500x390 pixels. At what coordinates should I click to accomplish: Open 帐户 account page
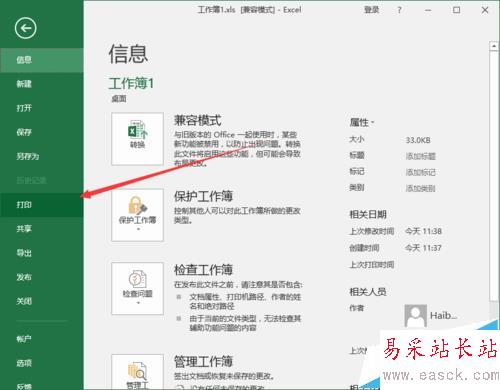tap(42, 339)
